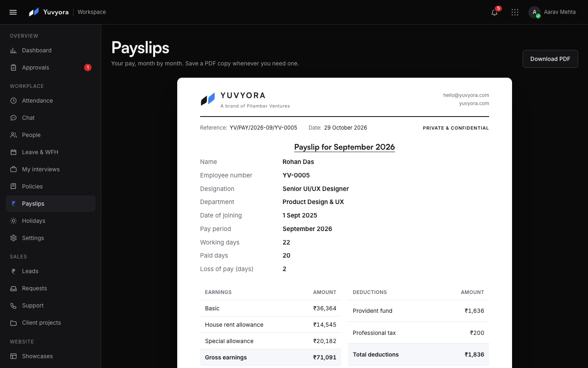This screenshot has width=588, height=368.
Task: Select the reference number YV/PAY/2026-09/YV-0005
Action: [263, 128]
